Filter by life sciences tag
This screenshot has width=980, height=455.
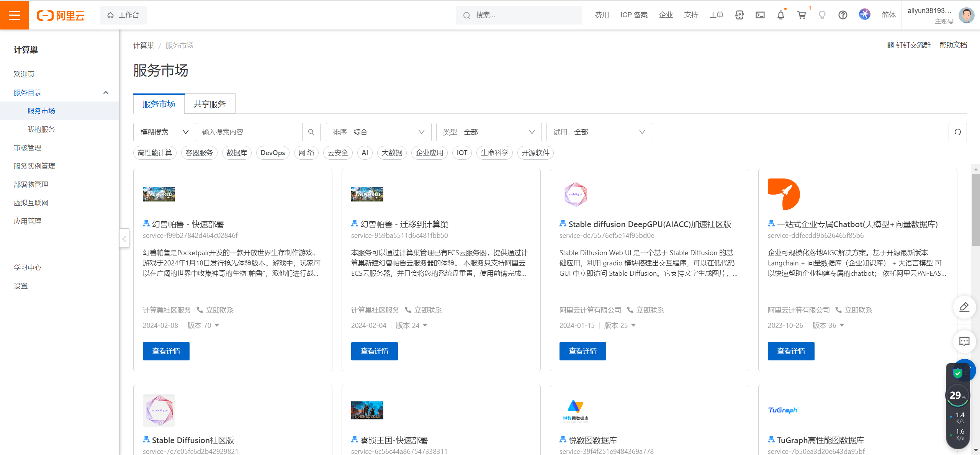coord(495,153)
